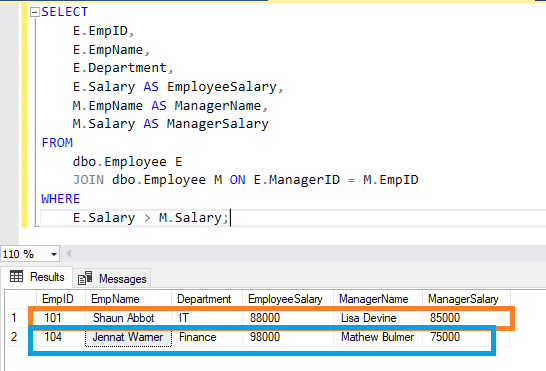Image resolution: width=546 pixels, height=371 pixels.
Task: Click the ManagerName alias in query
Action: point(218,106)
